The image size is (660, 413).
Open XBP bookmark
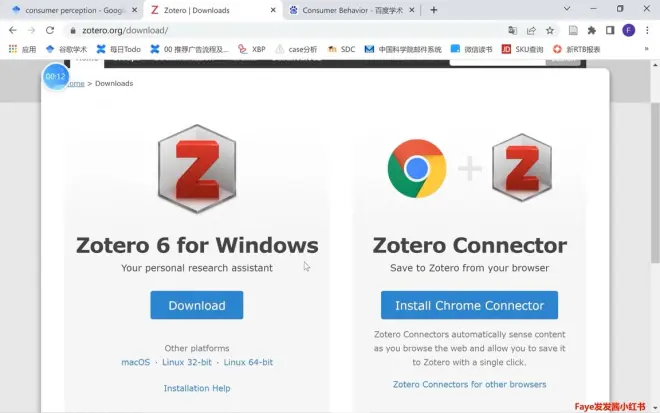(252, 49)
